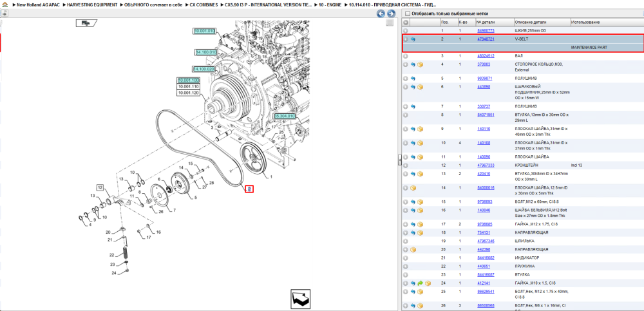644x311 pixels.
Task: Open box icon for СТОПОРНОЕ КОЛЬЦО row
Action: point(420,64)
